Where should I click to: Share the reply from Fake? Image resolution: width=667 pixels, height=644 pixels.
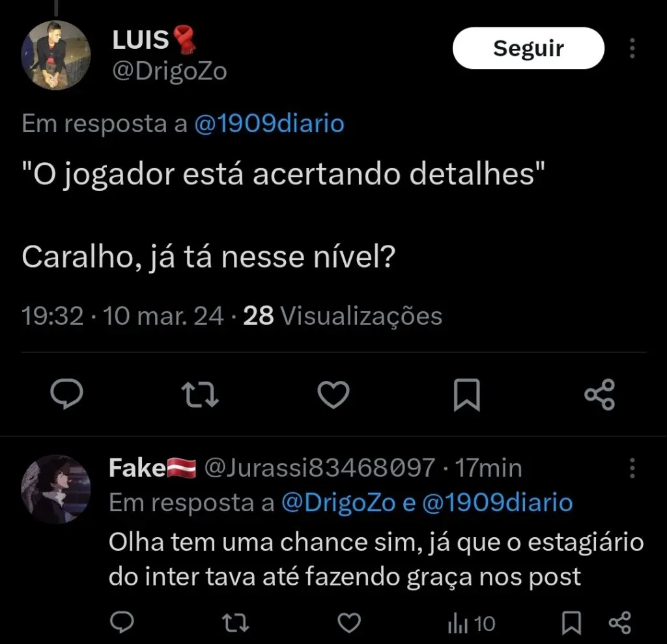tap(619, 624)
